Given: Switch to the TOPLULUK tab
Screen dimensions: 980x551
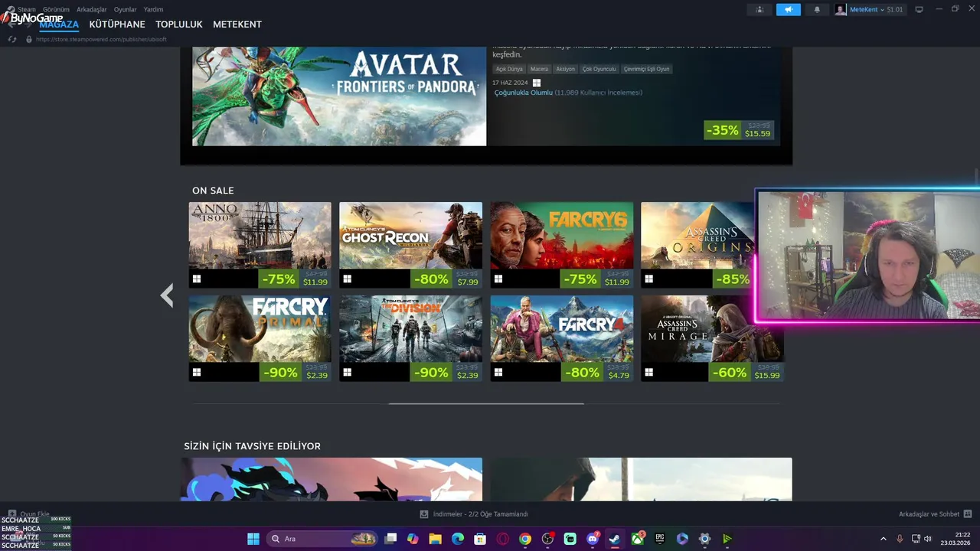Looking at the screenshot, I should click(x=179, y=24).
